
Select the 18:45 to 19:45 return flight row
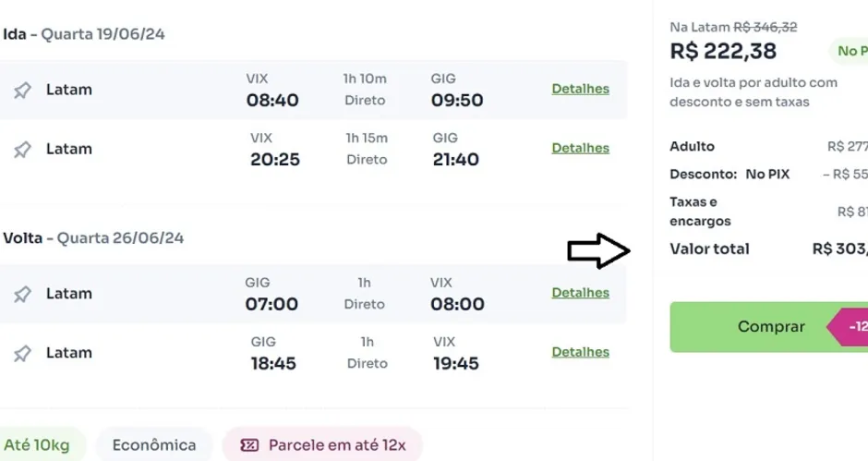click(313, 353)
